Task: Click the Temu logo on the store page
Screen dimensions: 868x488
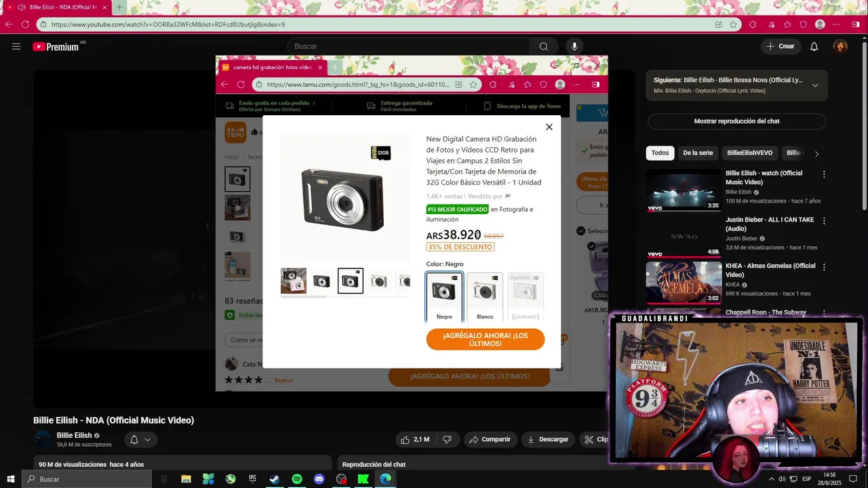Action: pos(235,132)
